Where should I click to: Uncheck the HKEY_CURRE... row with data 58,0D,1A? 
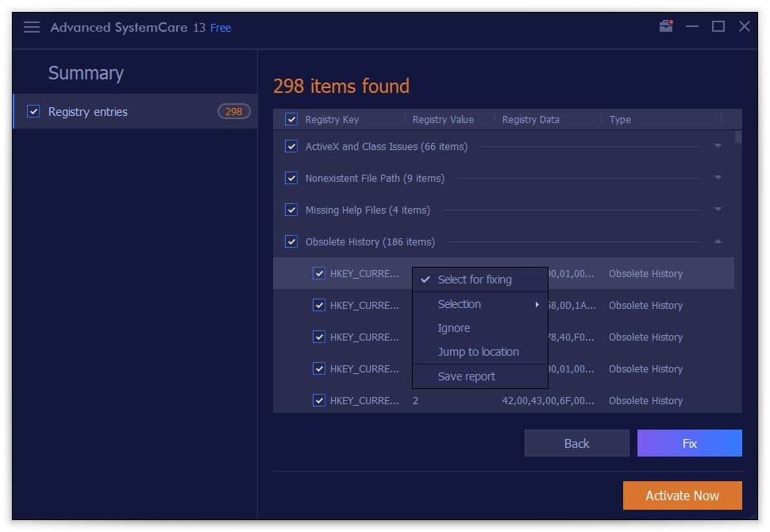coord(318,306)
